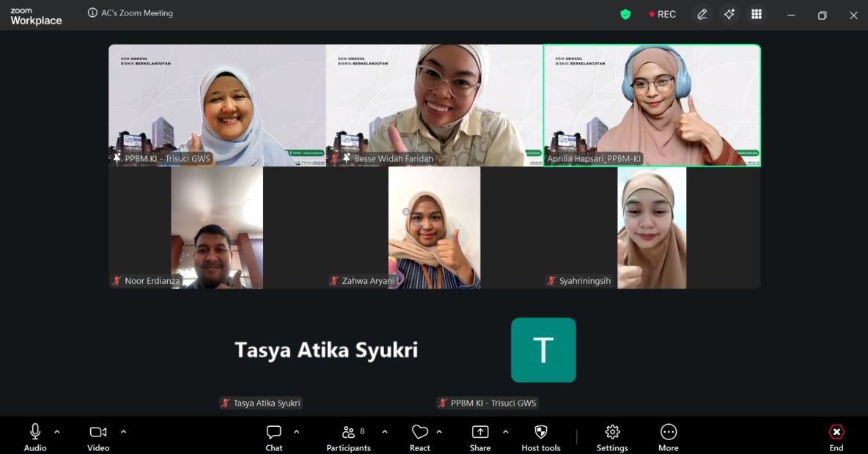Toggle the camera Video button
Image resolution: width=868 pixels, height=454 pixels.
pyautogui.click(x=98, y=433)
